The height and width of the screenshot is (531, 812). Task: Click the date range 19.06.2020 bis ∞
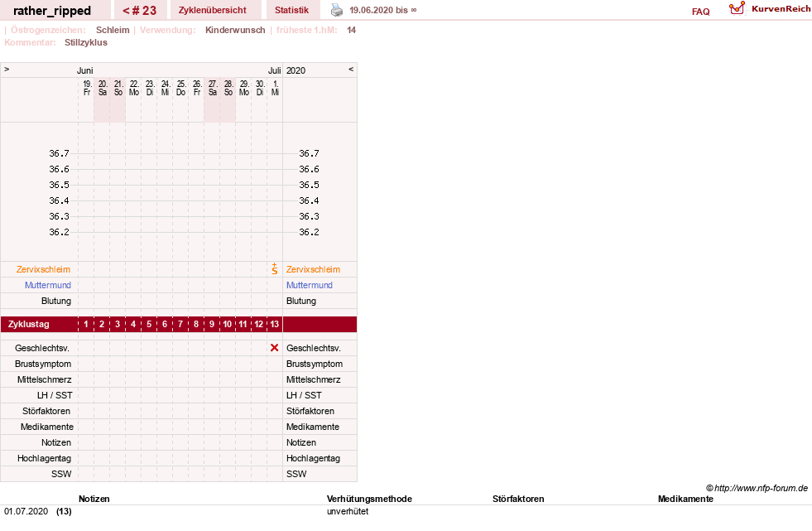coord(382,11)
